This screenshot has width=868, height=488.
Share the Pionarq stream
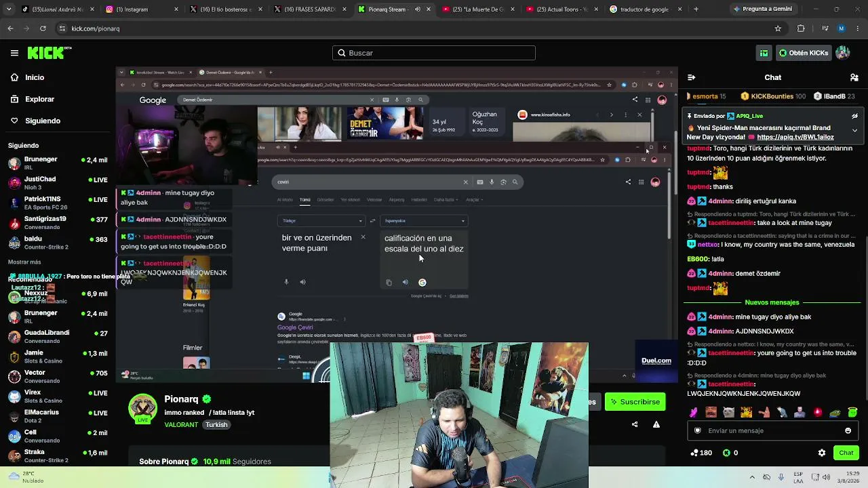(x=635, y=424)
